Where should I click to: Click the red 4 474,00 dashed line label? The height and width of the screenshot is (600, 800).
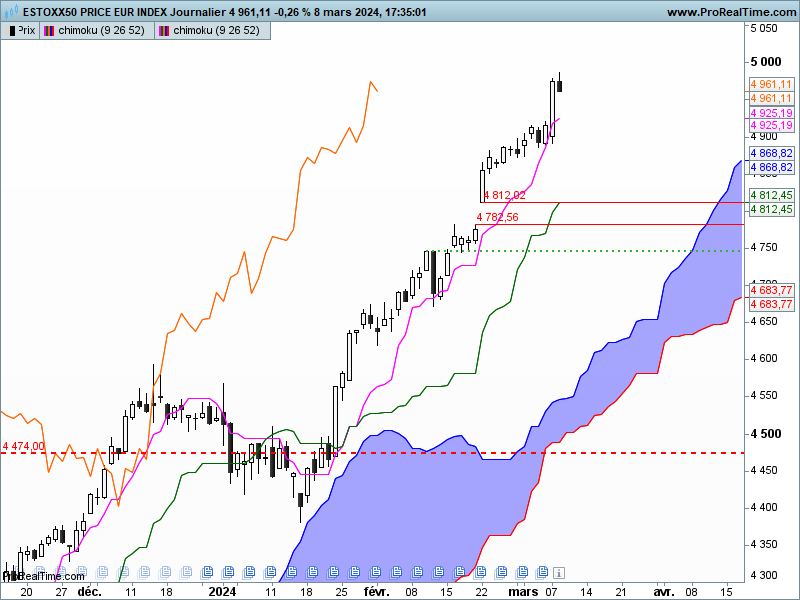point(23,446)
